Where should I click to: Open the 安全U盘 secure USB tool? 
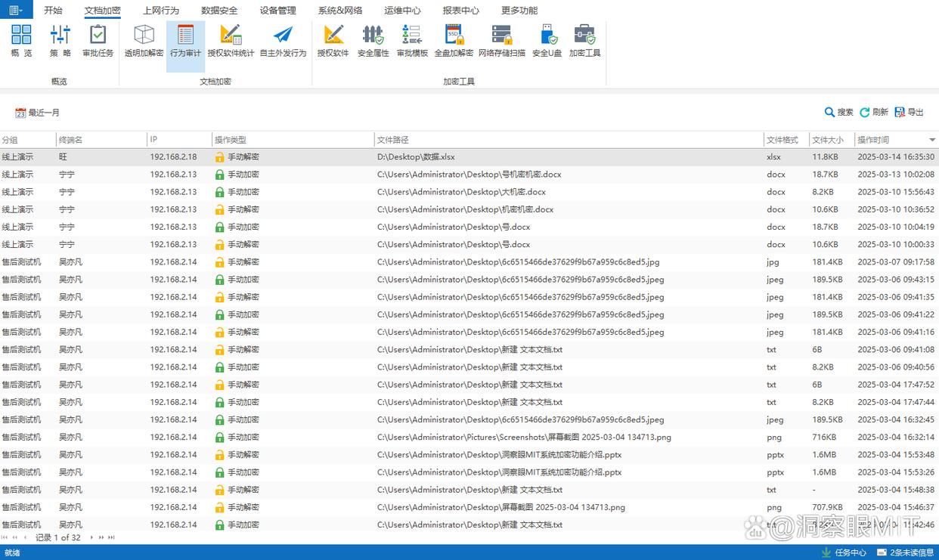[547, 41]
